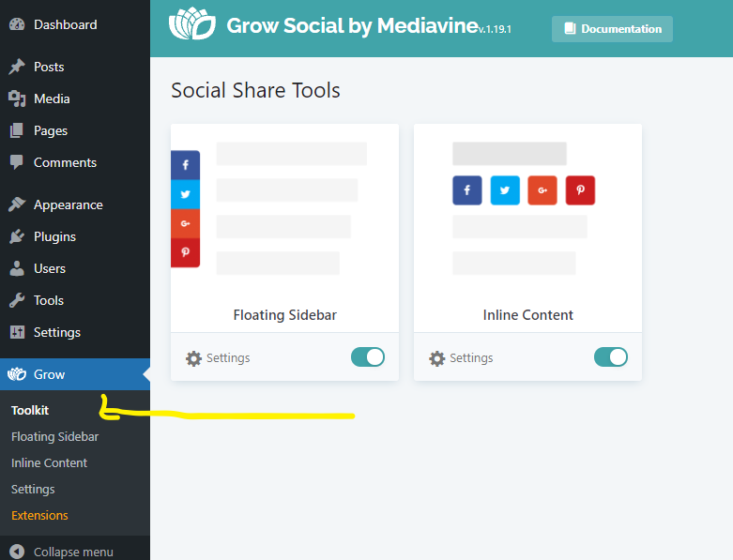The width and height of the screenshot is (733, 560).
Task: Click the Documentation button
Action: click(612, 29)
